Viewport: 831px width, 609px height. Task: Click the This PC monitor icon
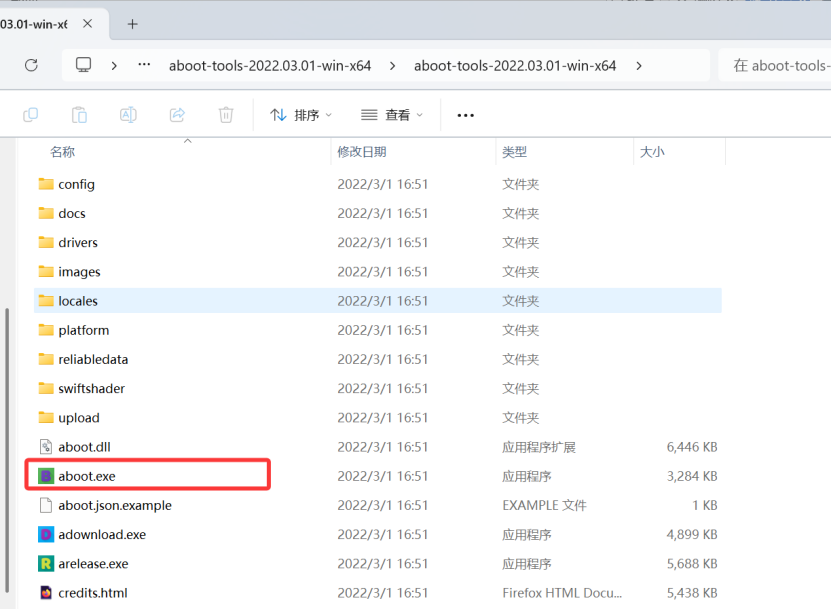pyautogui.click(x=83, y=65)
